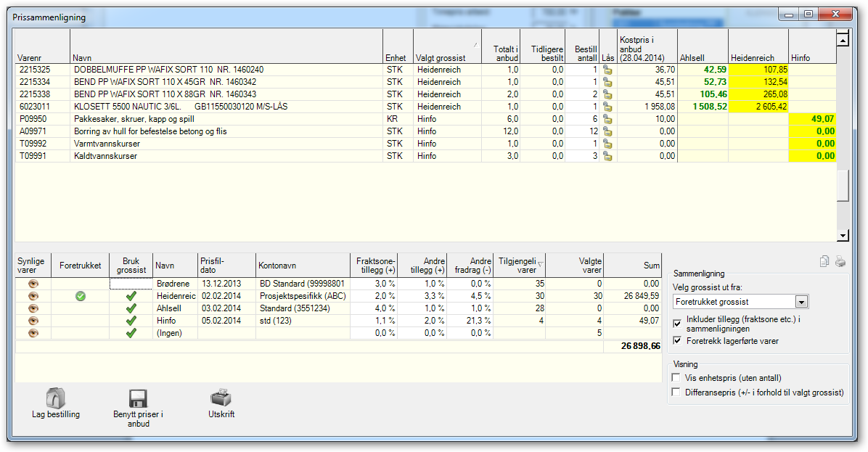The height and width of the screenshot is (452, 868).
Task: Click the small printer icon above Sammenligning
Action: 840,261
